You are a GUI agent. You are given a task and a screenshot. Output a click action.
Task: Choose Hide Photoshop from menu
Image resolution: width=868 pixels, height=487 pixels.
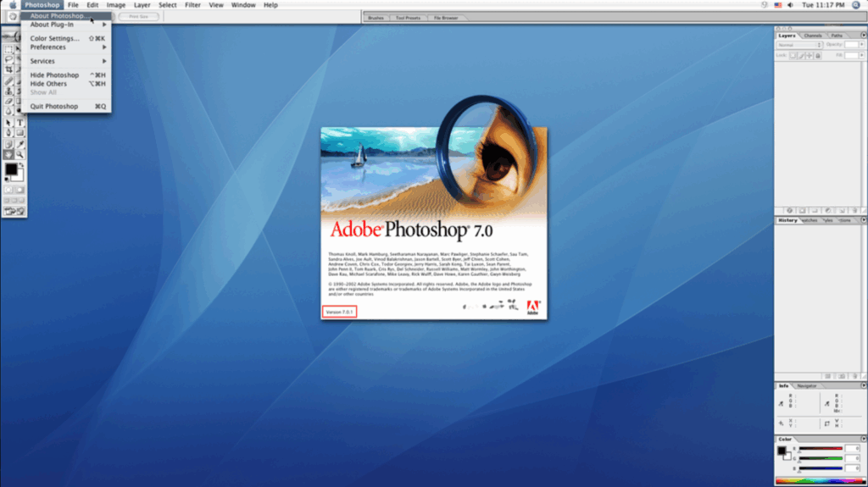66,75
